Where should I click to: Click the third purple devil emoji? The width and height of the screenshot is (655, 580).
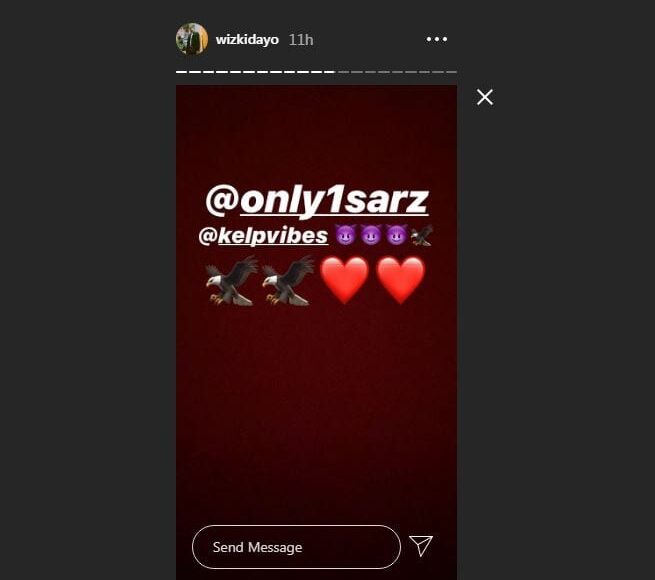[x=396, y=234]
